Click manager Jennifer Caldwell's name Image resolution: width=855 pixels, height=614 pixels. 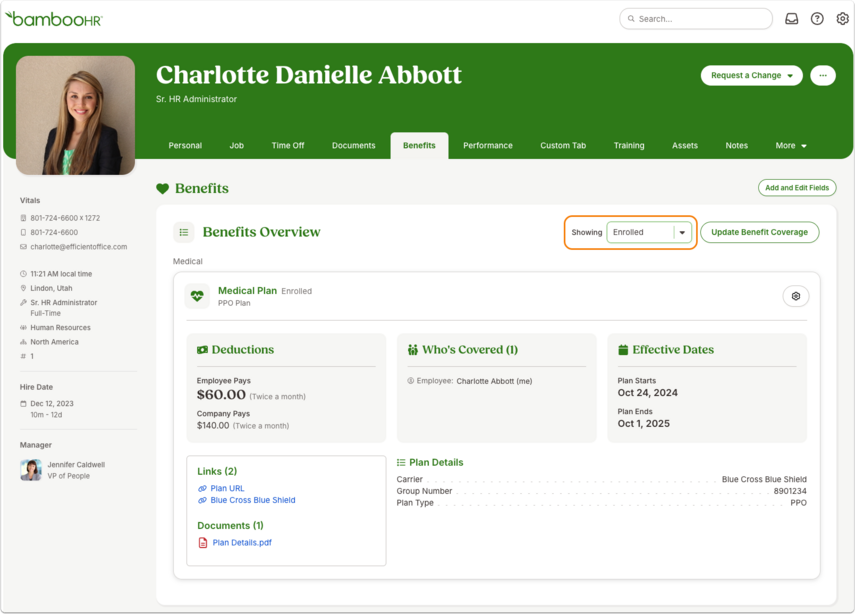[x=76, y=465]
